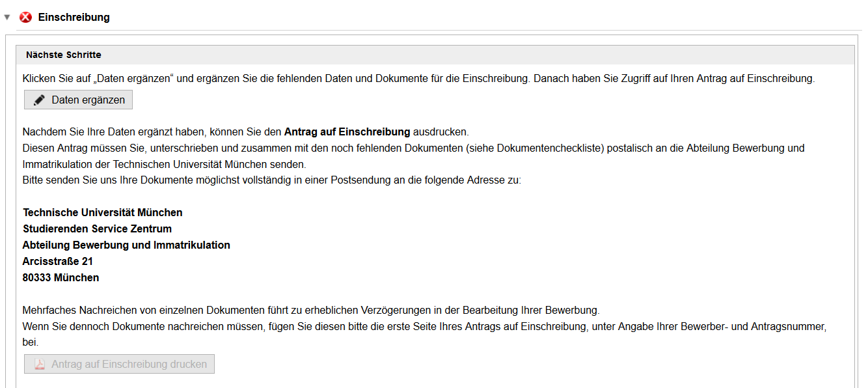The height and width of the screenshot is (388, 868).
Task: Click Antrag auf Einschreibung drucken button
Action: click(x=119, y=364)
